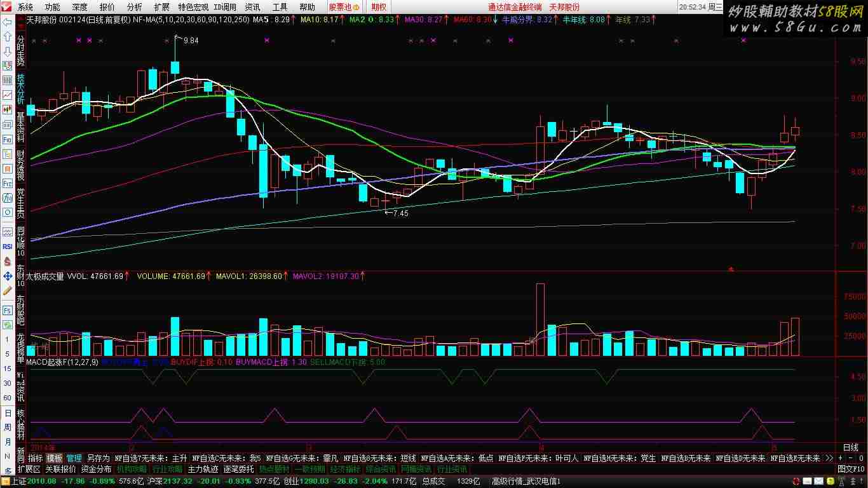Viewport: 868px width, 488px height.
Task: Select the 东财股吧 sidebar tab
Action: click(21, 311)
